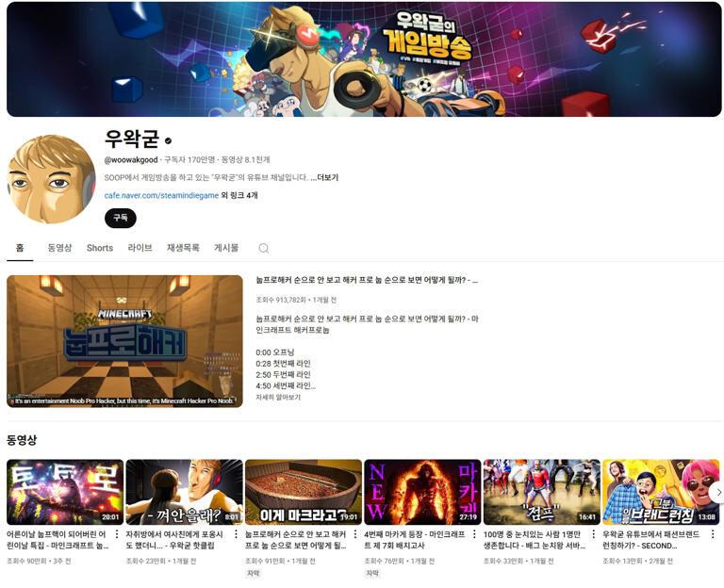Jump to 2:50 두번째 라인 timestamp

[x=283, y=374]
